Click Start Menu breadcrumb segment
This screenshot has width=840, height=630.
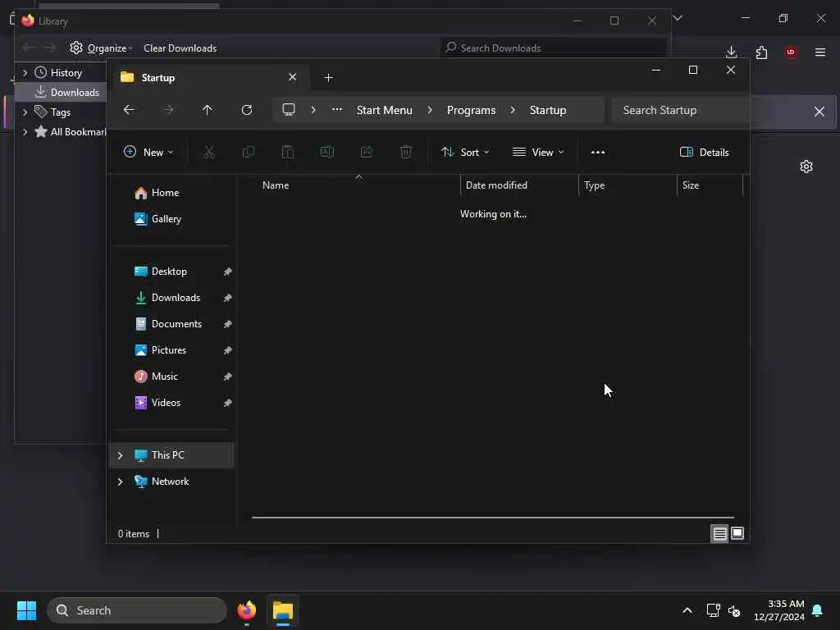(x=385, y=110)
